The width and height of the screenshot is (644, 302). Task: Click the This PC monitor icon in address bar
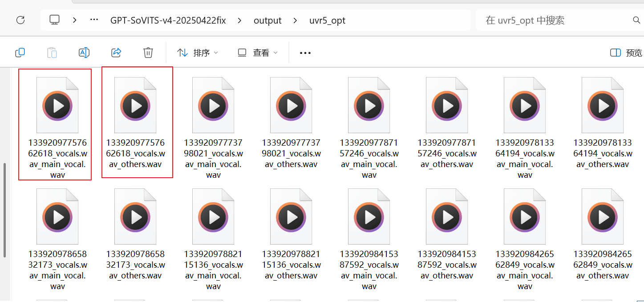tap(55, 20)
